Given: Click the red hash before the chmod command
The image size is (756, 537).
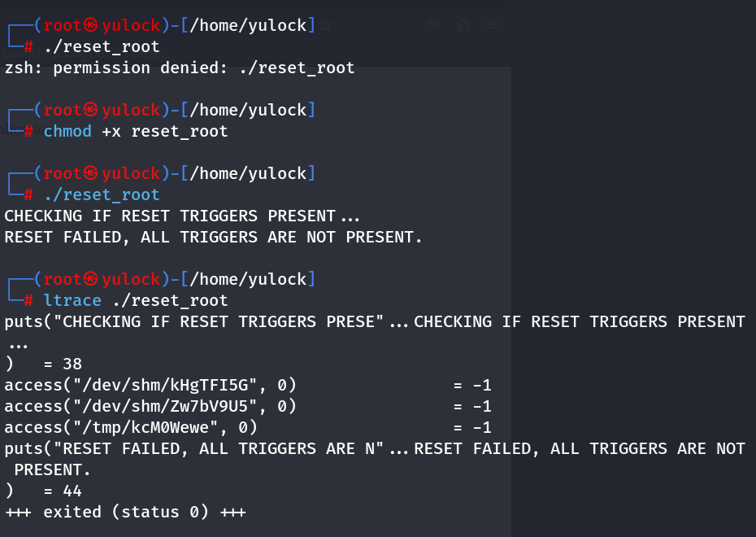Looking at the screenshot, I should click(28, 131).
